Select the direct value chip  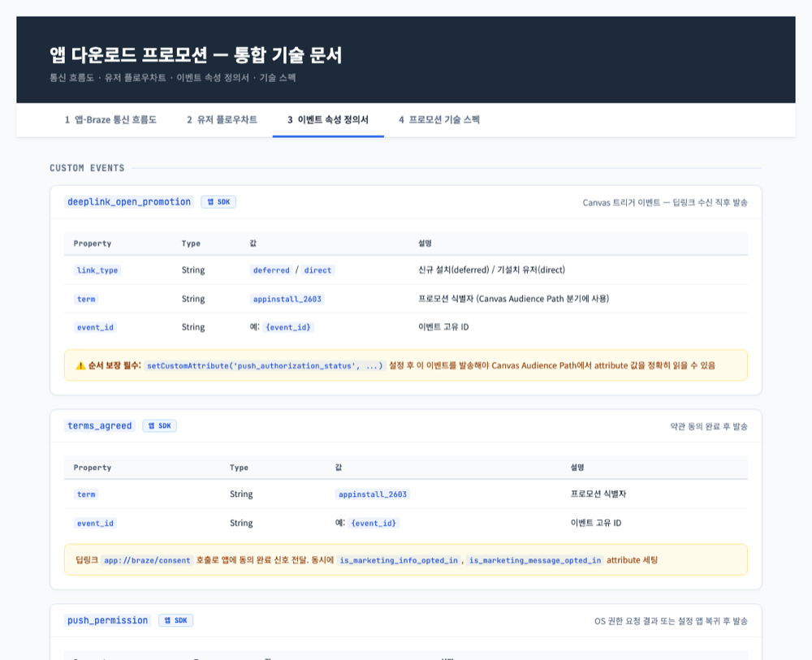(317, 270)
